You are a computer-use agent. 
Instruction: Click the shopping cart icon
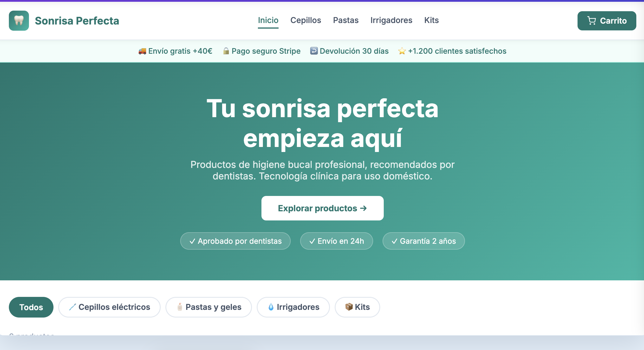[592, 21]
